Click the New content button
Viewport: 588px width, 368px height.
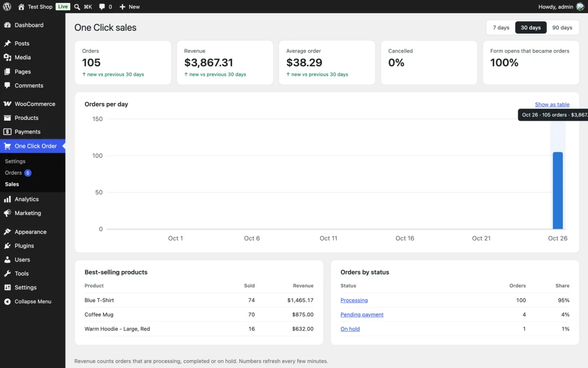130,7
